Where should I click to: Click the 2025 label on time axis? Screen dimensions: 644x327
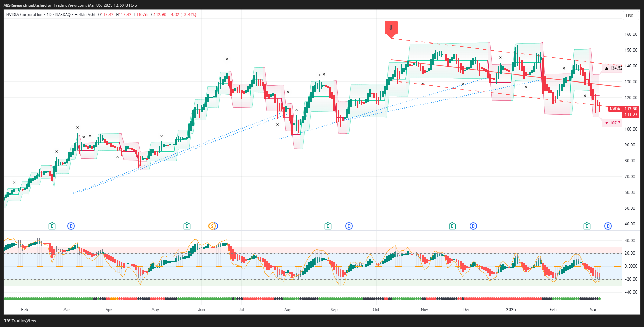click(511, 310)
